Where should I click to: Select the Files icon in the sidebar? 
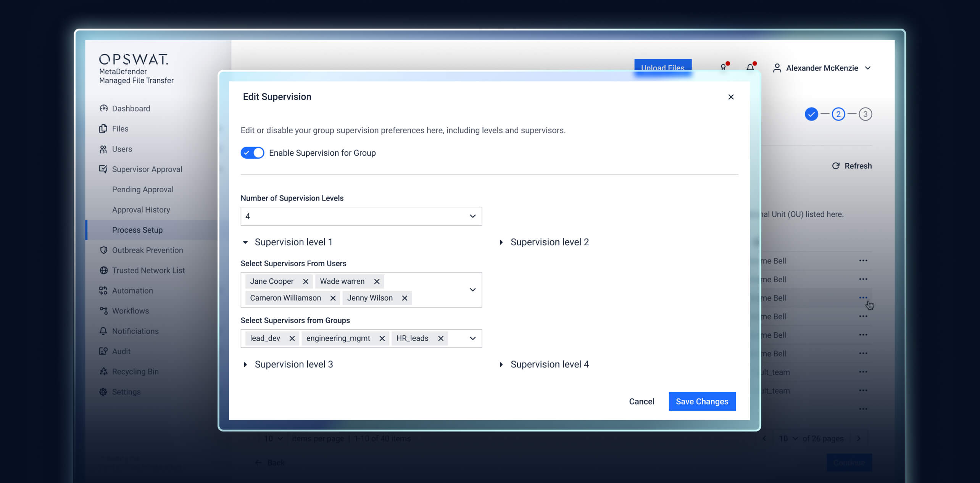tap(103, 129)
